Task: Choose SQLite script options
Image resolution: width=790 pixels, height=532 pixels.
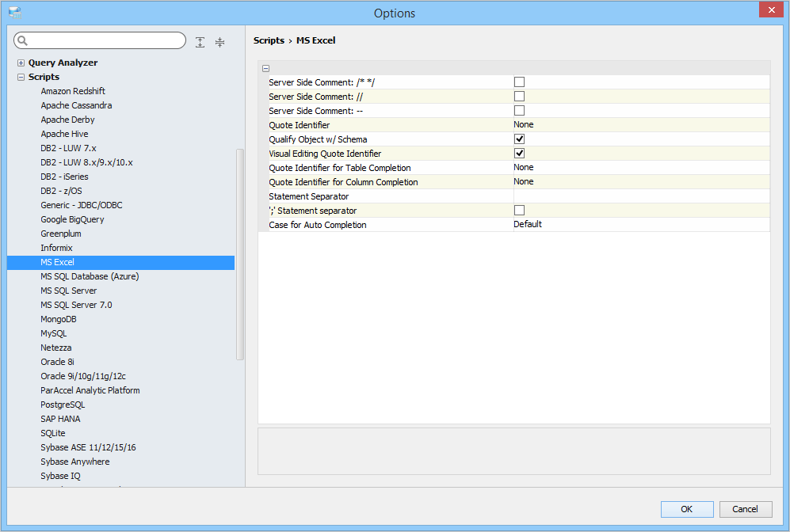Action: (x=53, y=433)
